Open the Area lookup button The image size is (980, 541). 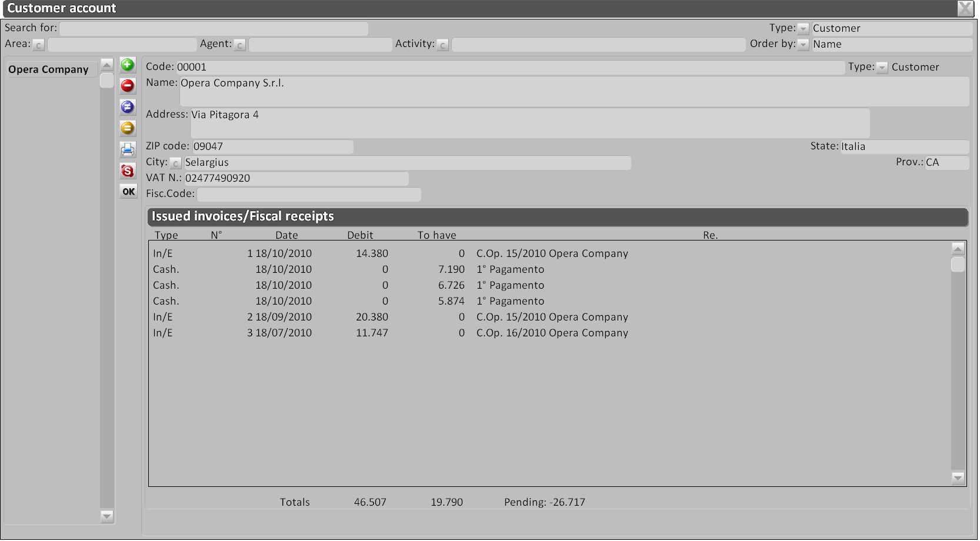[38, 45]
